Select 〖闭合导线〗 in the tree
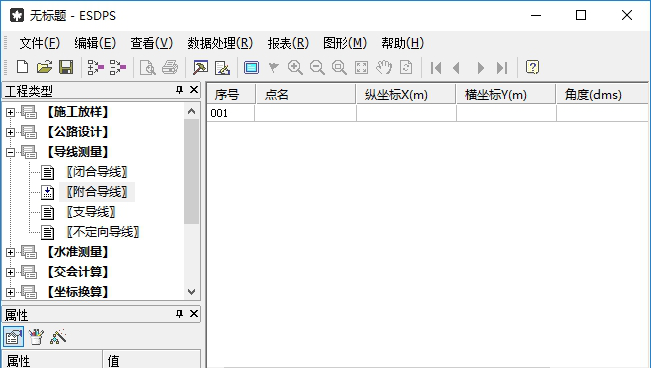Screen dimensions: 651x382 97,172
